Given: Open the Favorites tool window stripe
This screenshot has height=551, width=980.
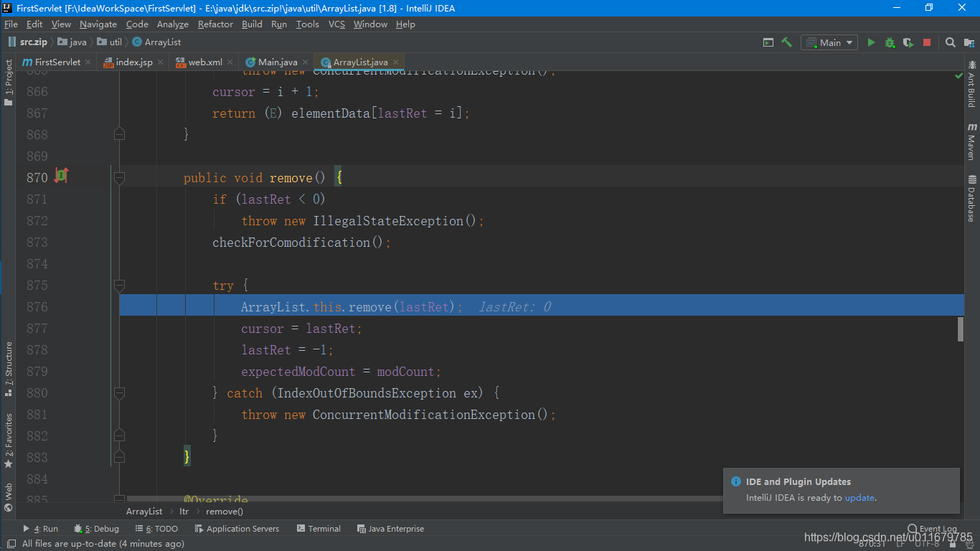Looking at the screenshot, I should click(9, 440).
